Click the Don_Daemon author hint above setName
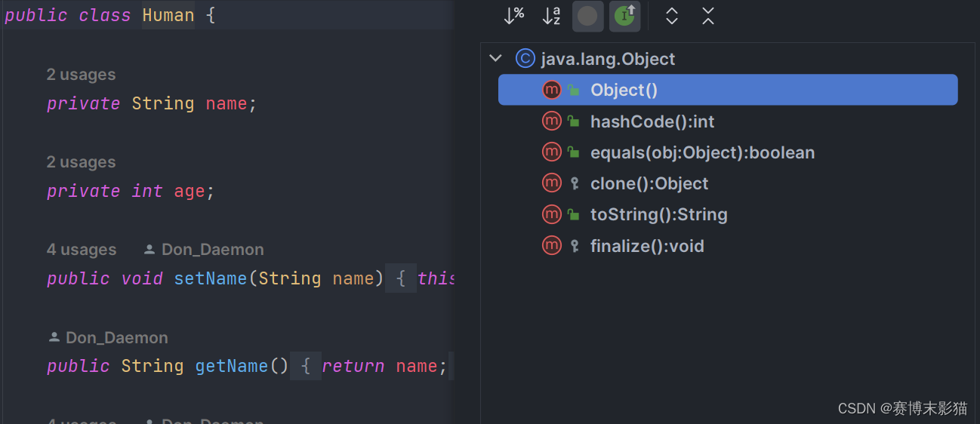Screen dimensions: 980x424 click(213, 250)
